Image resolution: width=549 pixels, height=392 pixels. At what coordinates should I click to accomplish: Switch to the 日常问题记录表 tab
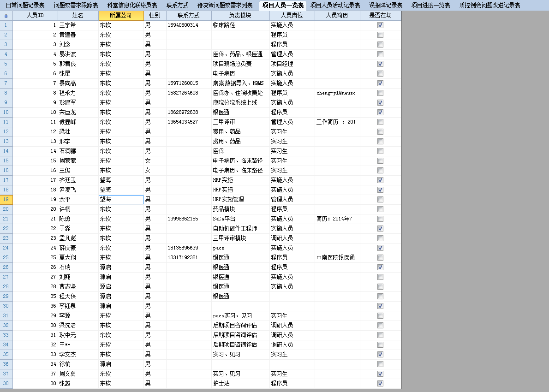[x=25, y=5]
